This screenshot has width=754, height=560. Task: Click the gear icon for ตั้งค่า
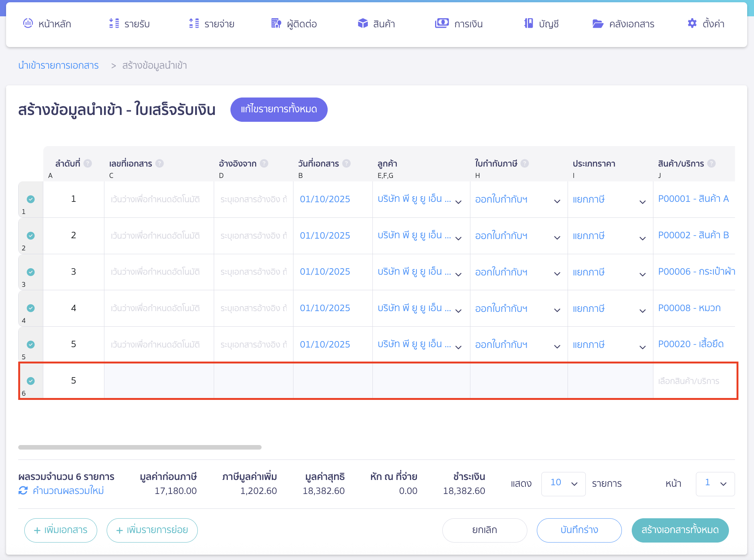(x=692, y=24)
